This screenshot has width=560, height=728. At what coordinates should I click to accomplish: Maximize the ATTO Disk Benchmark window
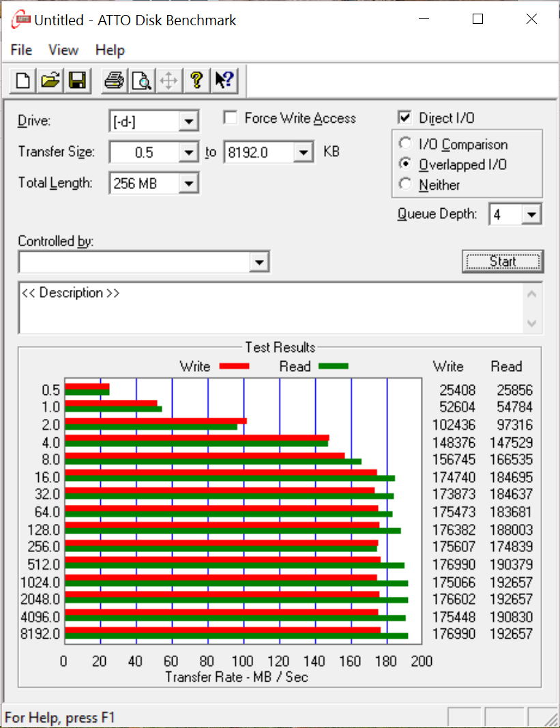point(478,19)
